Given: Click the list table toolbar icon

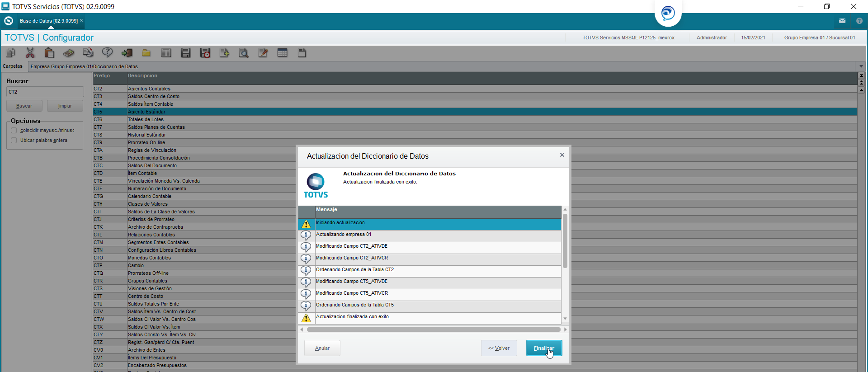Looking at the screenshot, I should (x=166, y=53).
